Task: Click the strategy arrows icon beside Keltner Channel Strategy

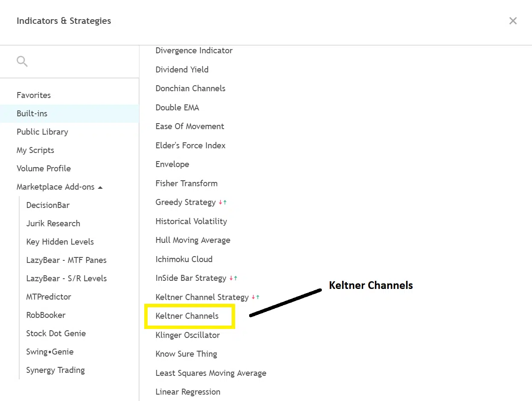Action: coord(256,297)
